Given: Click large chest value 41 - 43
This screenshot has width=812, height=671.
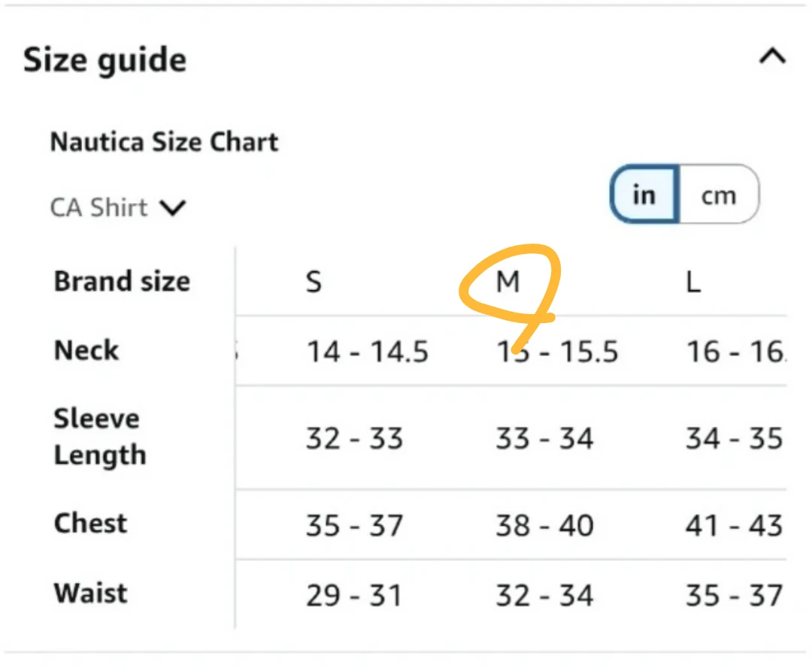Looking at the screenshot, I should point(734,526).
